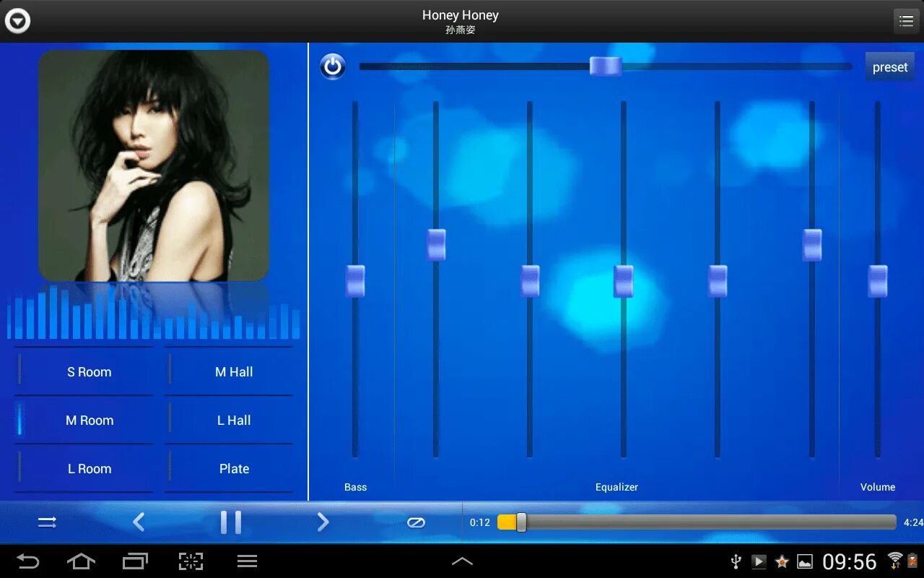Click the Honey Honey song title

[x=461, y=15]
